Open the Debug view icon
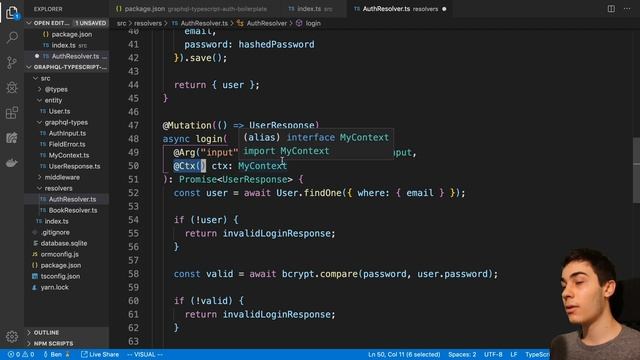 pyautogui.click(x=12, y=87)
